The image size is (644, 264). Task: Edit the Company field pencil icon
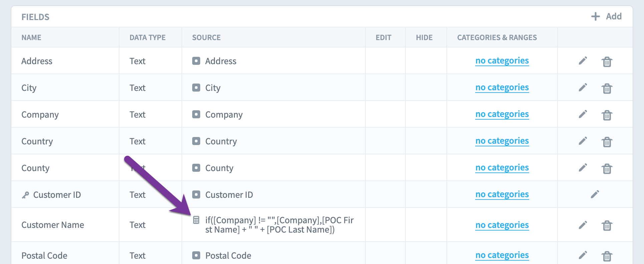tap(583, 114)
